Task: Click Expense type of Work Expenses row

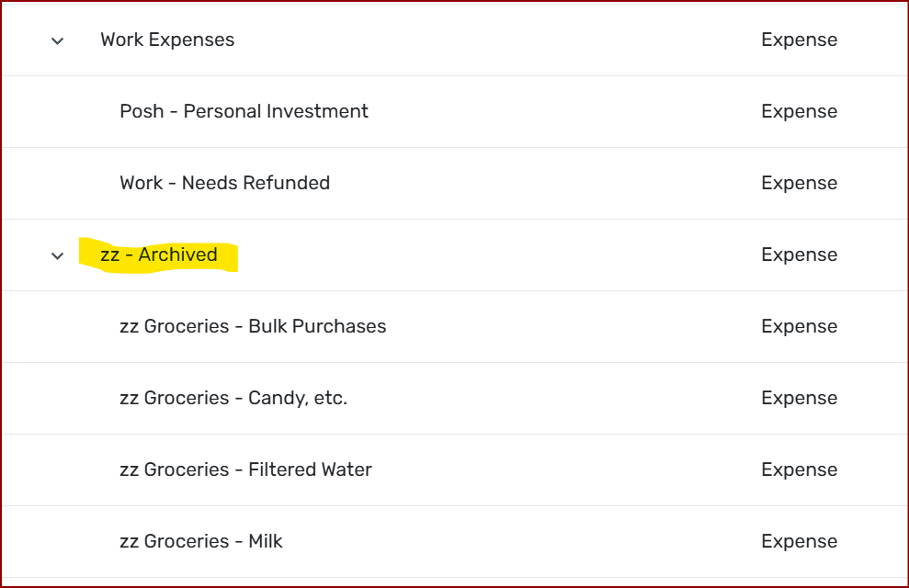Action: pos(799,40)
